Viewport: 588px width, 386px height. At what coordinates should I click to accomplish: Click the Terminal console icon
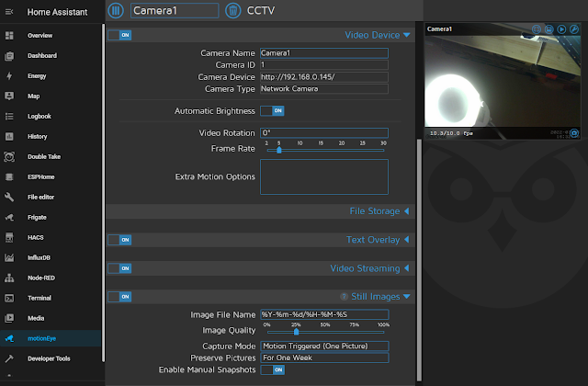pyautogui.click(x=9, y=298)
